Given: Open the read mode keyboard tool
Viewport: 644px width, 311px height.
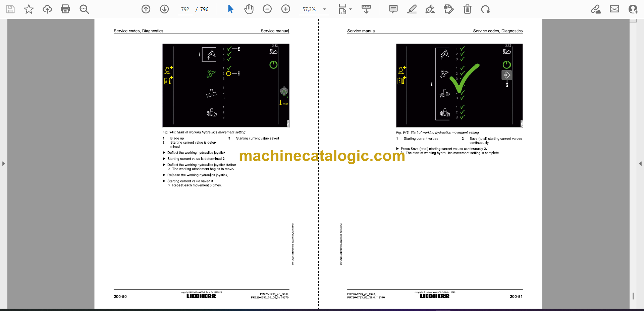Looking at the screenshot, I should [366, 9].
